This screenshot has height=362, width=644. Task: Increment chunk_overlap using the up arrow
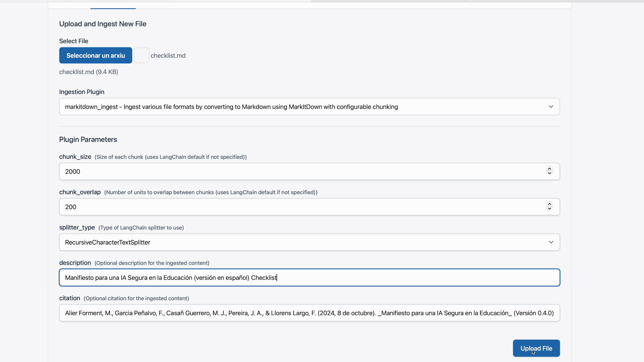click(x=549, y=204)
